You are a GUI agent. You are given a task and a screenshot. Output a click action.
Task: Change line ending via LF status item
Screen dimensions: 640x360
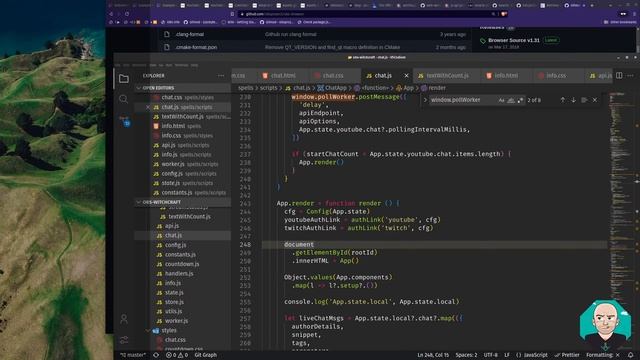tap(507, 355)
